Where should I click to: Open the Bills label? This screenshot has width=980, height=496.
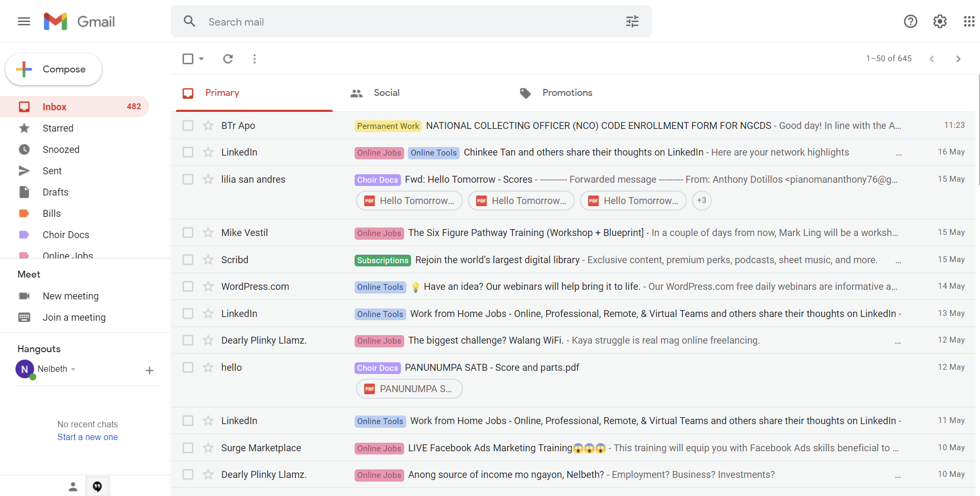[75, 213]
